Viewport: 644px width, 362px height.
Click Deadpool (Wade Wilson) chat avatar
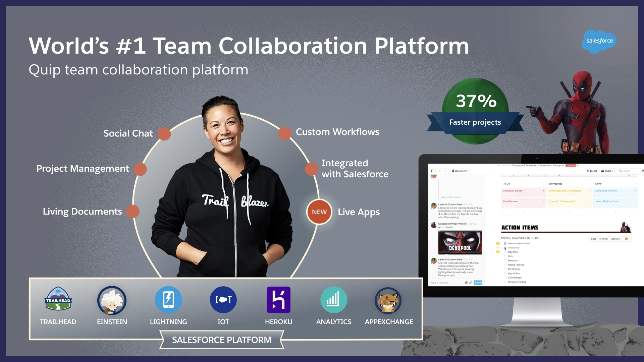(x=434, y=225)
